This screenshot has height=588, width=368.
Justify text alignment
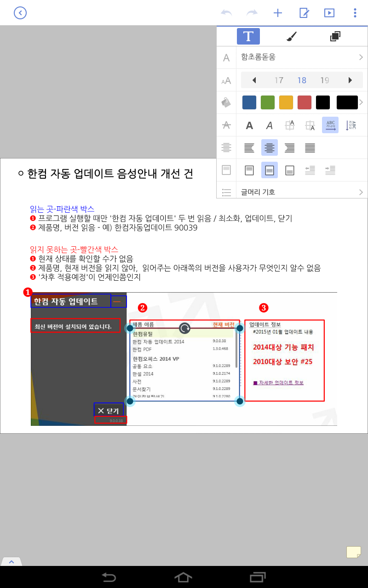[310, 148]
